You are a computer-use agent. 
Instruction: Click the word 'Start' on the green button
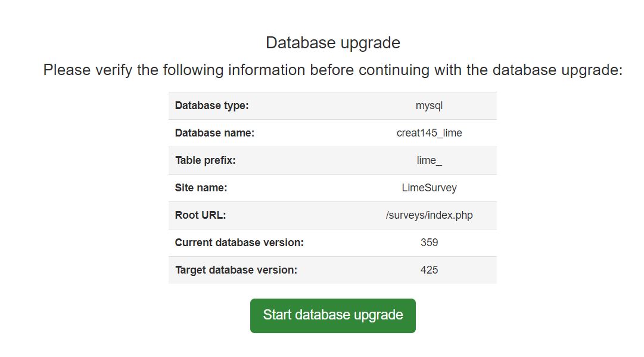tap(277, 315)
